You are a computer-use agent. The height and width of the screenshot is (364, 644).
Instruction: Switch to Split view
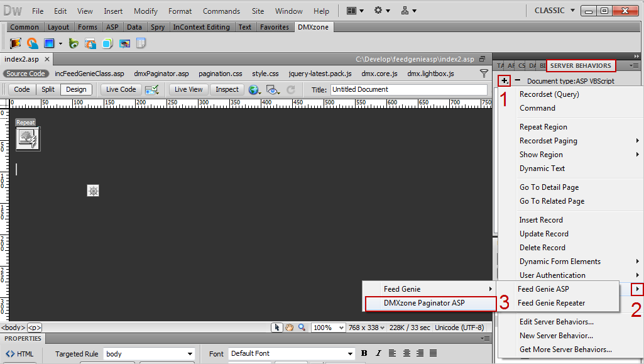pyautogui.click(x=48, y=89)
